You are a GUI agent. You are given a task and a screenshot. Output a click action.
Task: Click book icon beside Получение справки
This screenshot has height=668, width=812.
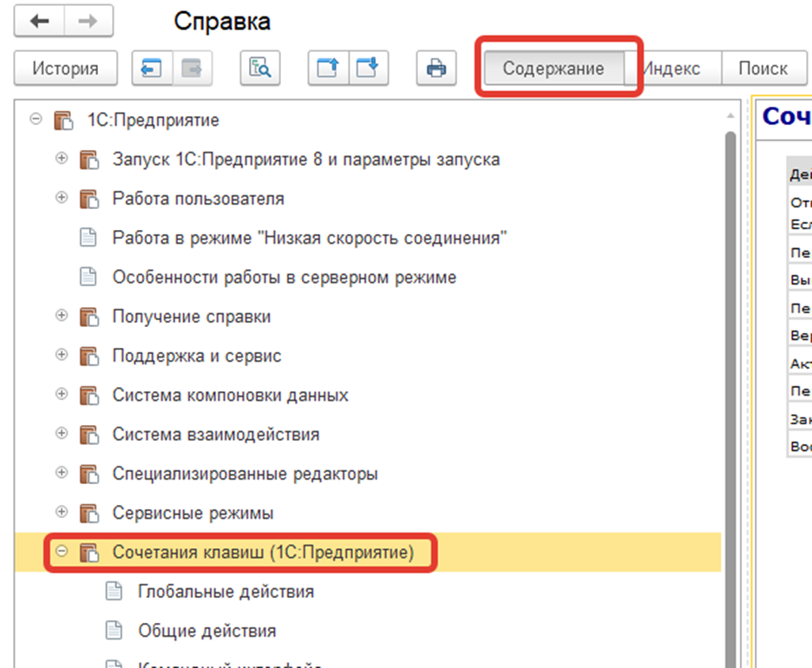pyautogui.click(x=89, y=317)
